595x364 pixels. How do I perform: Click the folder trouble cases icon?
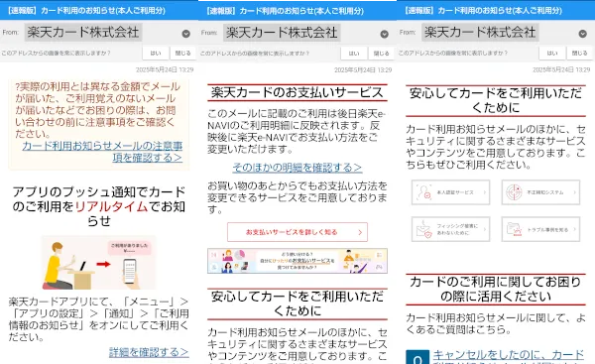pyautogui.click(x=514, y=229)
